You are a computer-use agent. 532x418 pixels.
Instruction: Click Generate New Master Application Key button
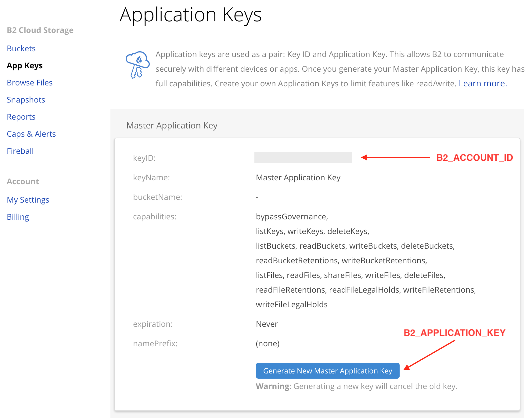click(328, 371)
